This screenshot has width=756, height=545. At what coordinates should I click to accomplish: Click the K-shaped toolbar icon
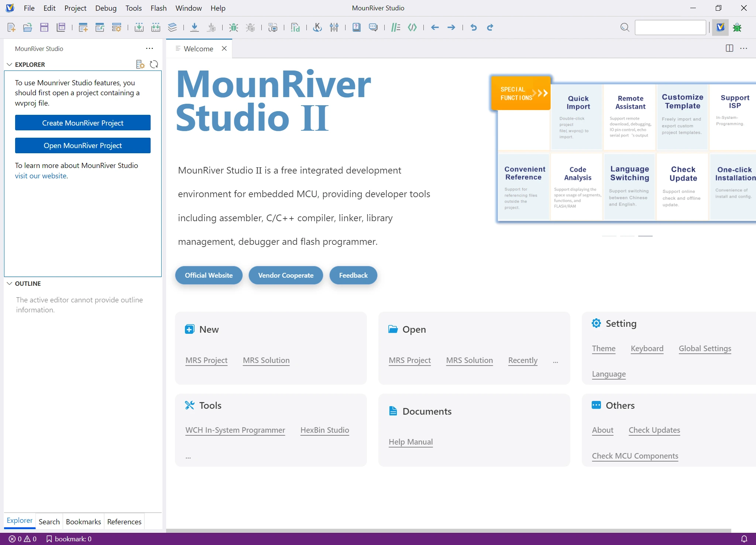317,27
